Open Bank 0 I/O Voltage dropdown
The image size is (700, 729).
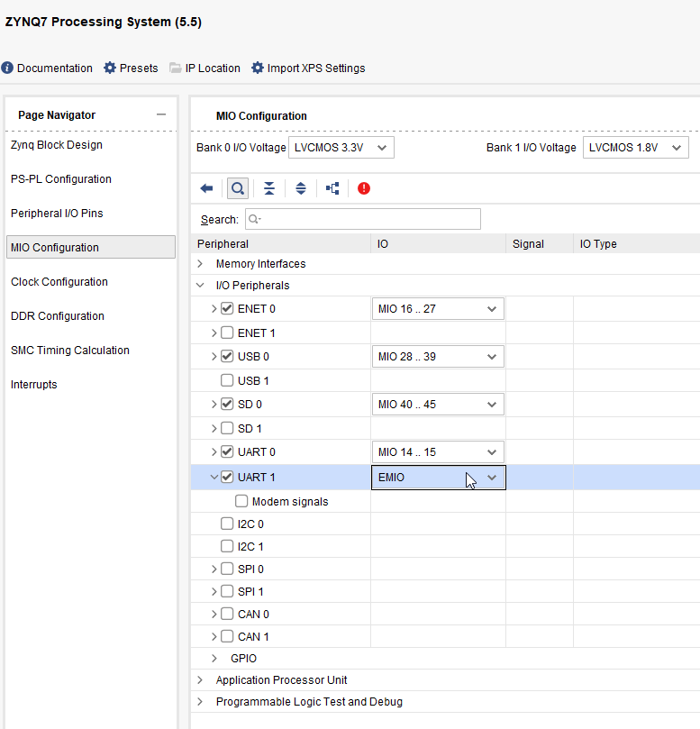tap(341, 148)
